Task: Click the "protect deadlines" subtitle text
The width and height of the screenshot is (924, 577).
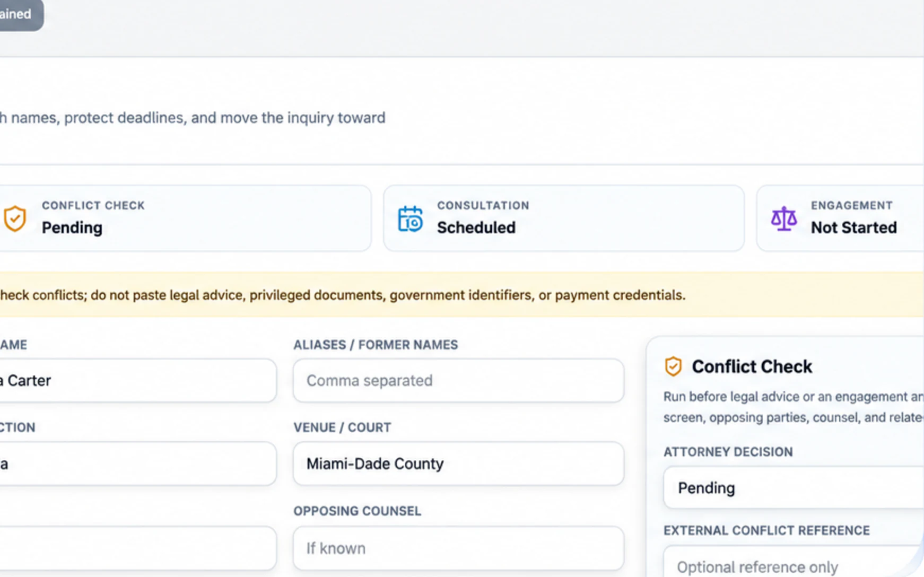Action: tap(193, 117)
